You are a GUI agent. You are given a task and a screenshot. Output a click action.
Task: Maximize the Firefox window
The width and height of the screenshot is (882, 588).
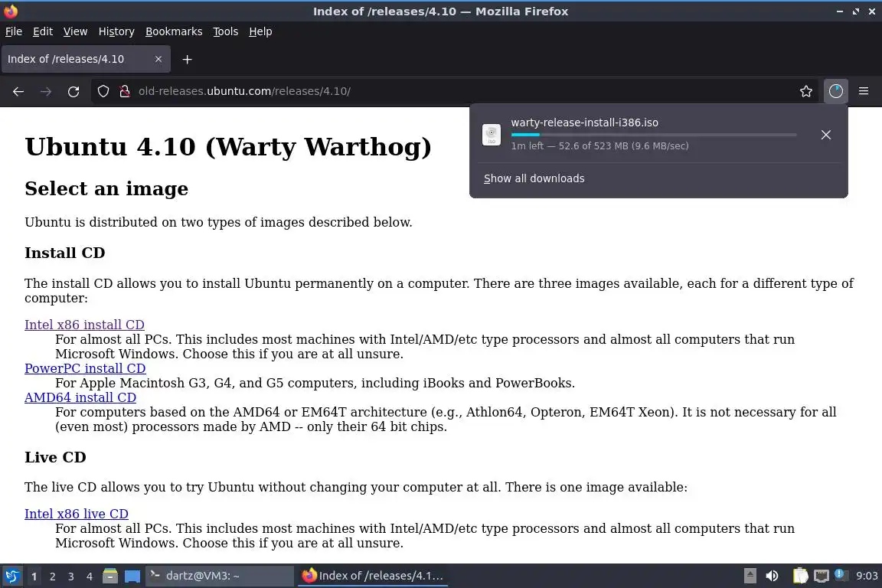point(855,11)
